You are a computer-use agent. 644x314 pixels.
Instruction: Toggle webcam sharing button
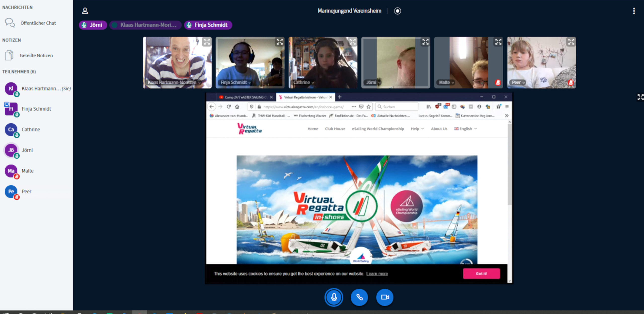pos(385,297)
